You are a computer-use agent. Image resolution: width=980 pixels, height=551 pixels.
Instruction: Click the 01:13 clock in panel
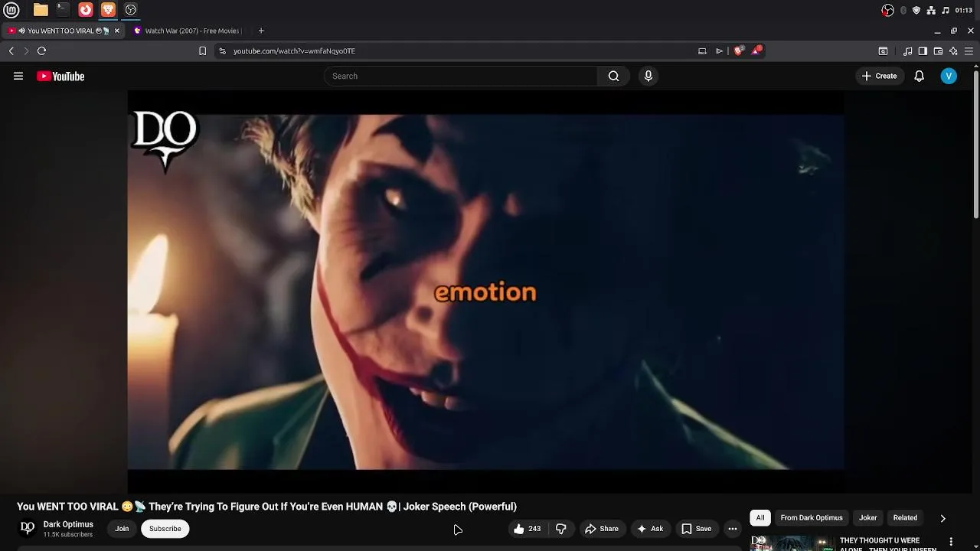964,10
